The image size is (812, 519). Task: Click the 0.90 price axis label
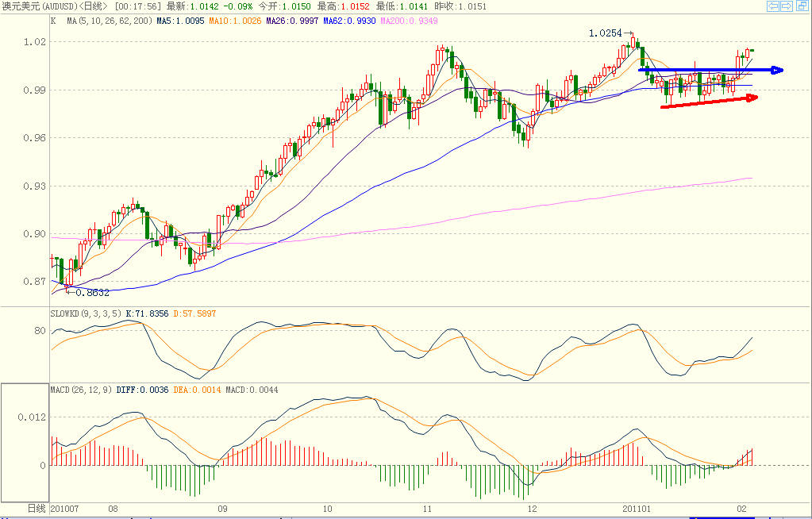tap(35, 234)
